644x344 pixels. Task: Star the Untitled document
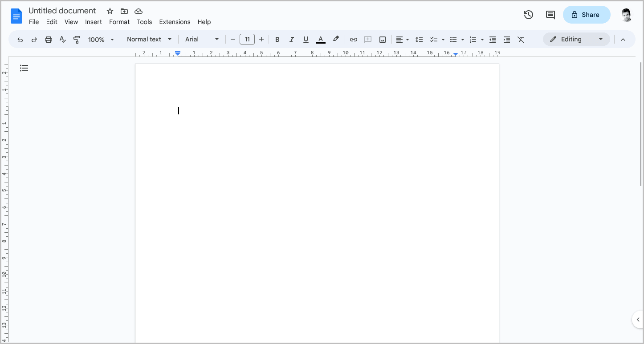110,11
